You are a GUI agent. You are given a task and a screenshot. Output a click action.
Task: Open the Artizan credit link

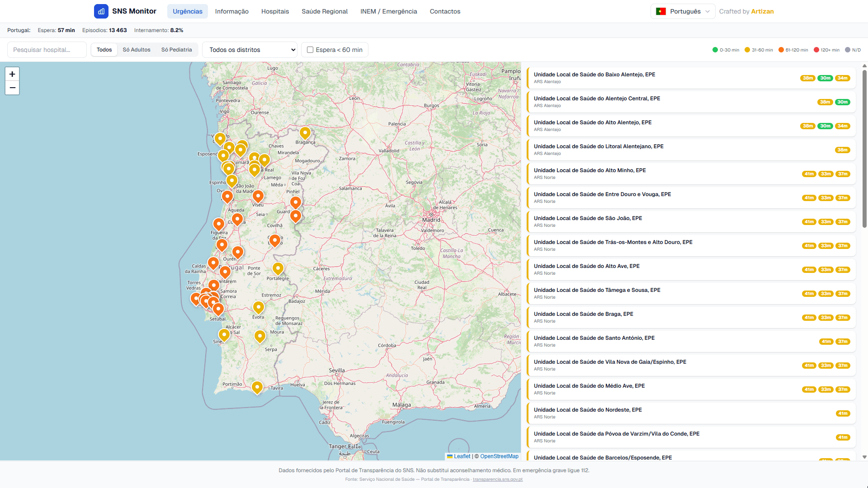[x=762, y=11]
